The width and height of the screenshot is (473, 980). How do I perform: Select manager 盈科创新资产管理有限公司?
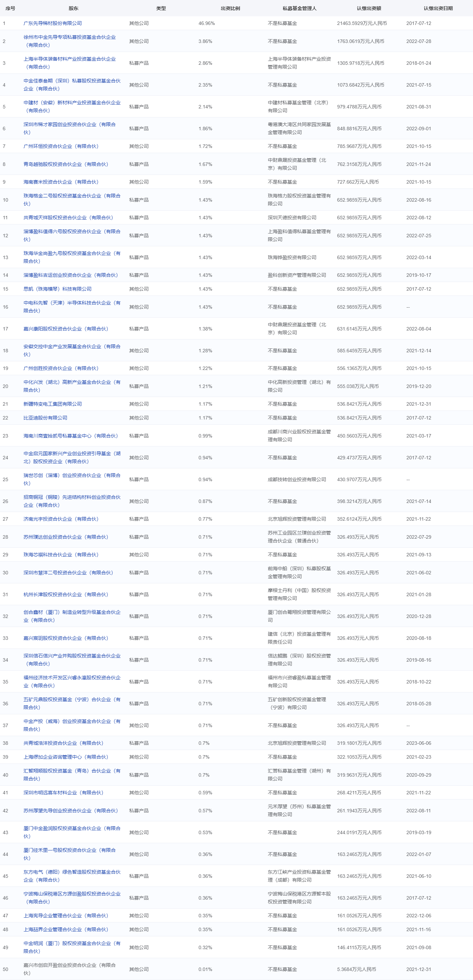coord(297,275)
